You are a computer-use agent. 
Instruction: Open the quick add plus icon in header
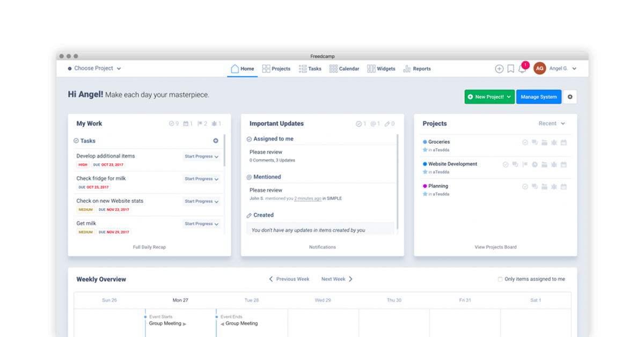(499, 69)
